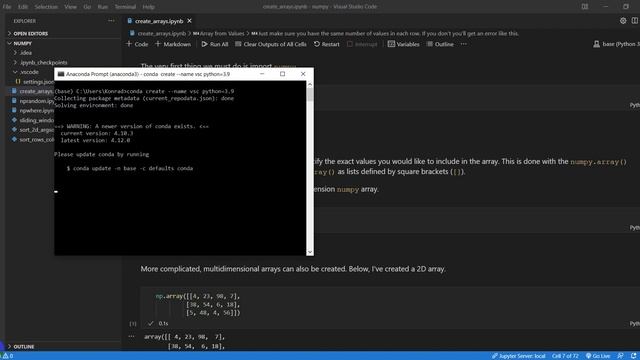Open the Selection menu
This screenshot has width=640, height=360.
pyautogui.click(x=46, y=7)
